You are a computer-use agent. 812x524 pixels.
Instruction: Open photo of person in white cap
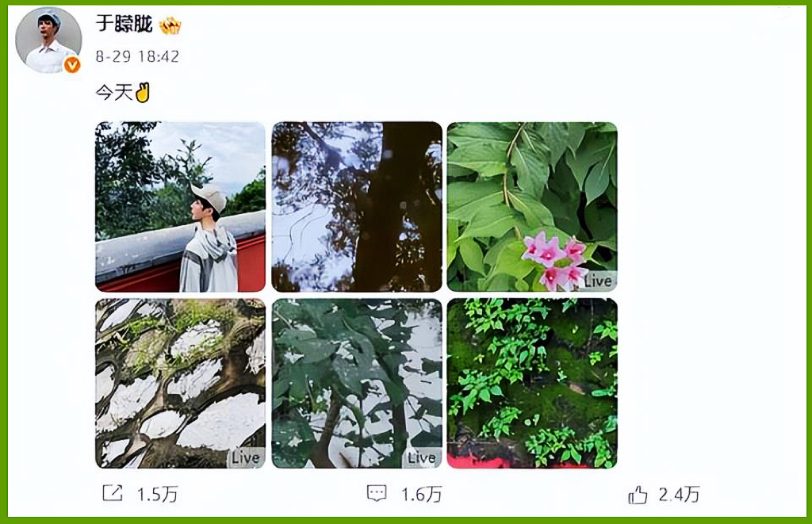tap(180, 207)
